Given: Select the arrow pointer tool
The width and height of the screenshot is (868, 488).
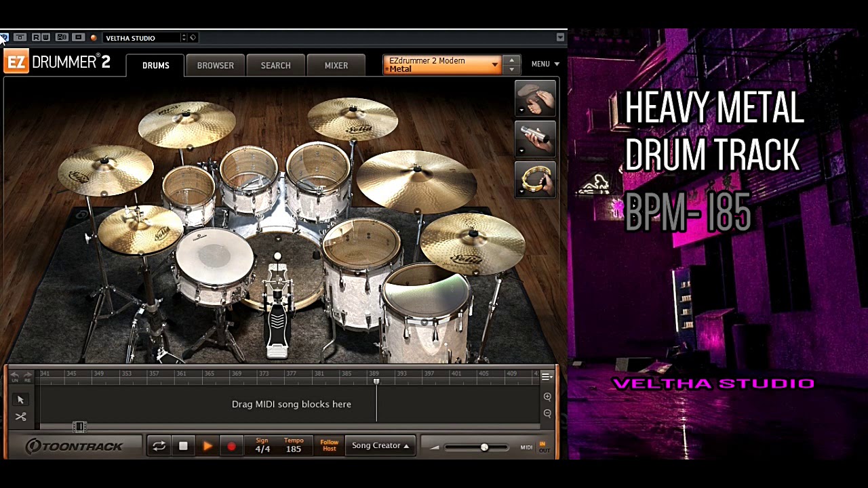Looking at the screenshot, I should tap(20, 400).
